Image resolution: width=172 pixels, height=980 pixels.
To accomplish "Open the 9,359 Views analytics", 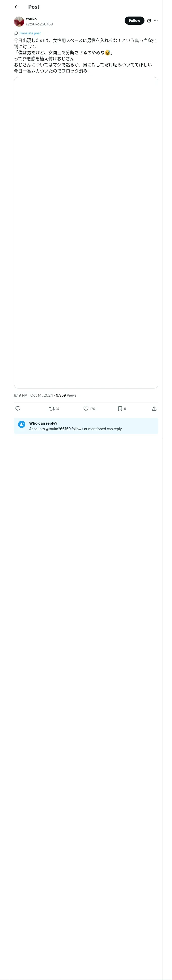I will [x=66, y=395].
